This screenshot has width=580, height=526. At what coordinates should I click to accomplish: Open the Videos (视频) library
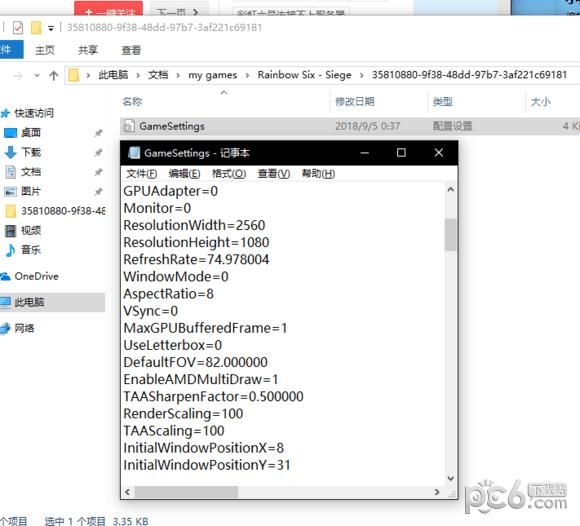(10, 230)
